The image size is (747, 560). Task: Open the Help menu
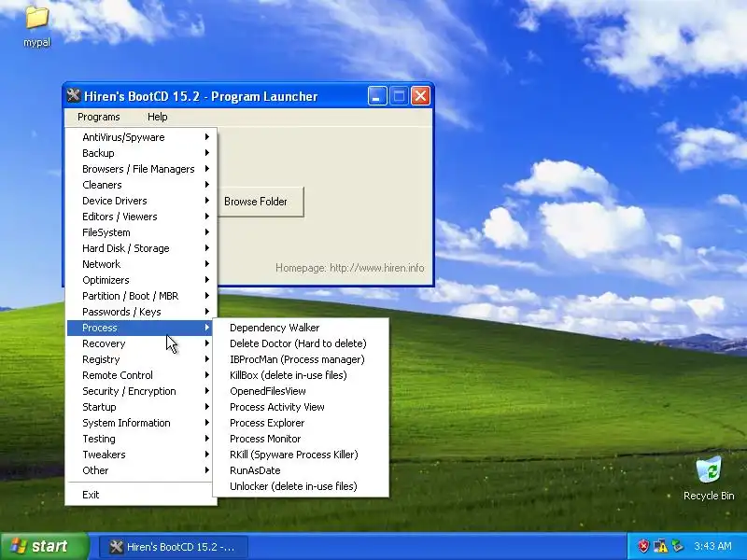pyautogui.click(x=157, y=117)
